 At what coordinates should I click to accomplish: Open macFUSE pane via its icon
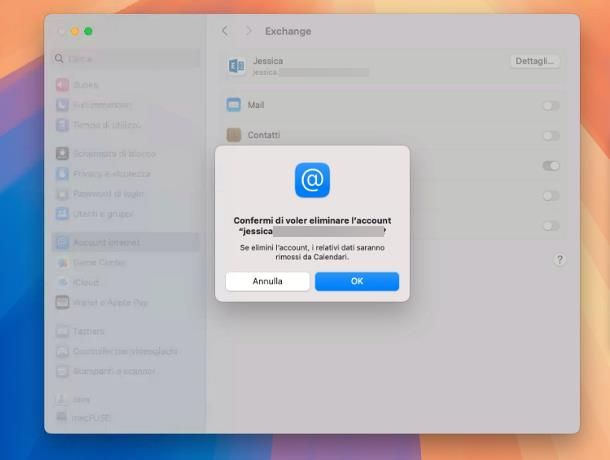tap(61, 417)
